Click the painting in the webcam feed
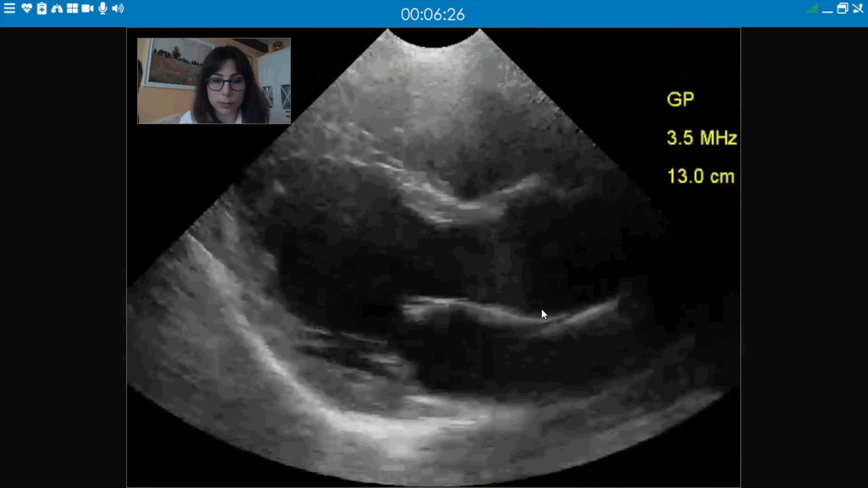The height and width of the screenshot is (488, 868). coord(174,63)
